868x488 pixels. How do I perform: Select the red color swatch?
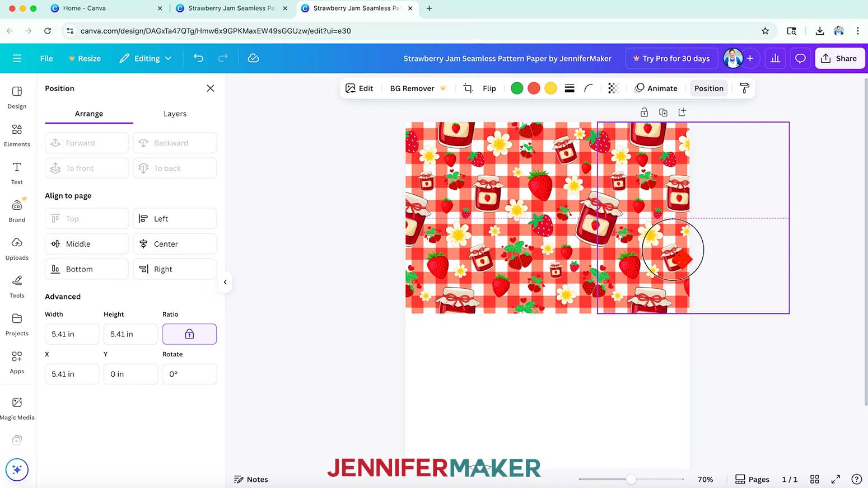click(x=534, y=88)
